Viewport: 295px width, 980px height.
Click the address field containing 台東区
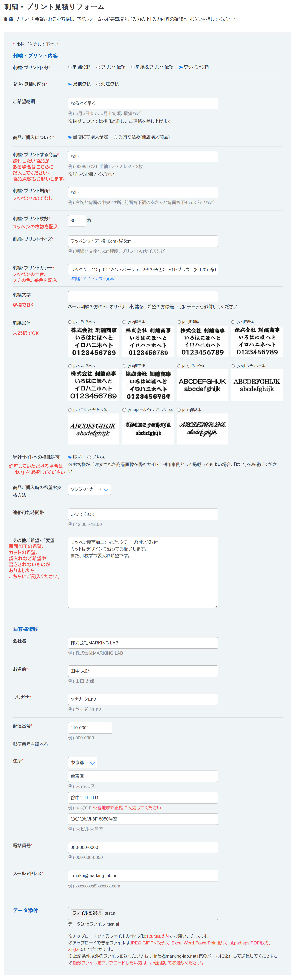click(143, 776)
